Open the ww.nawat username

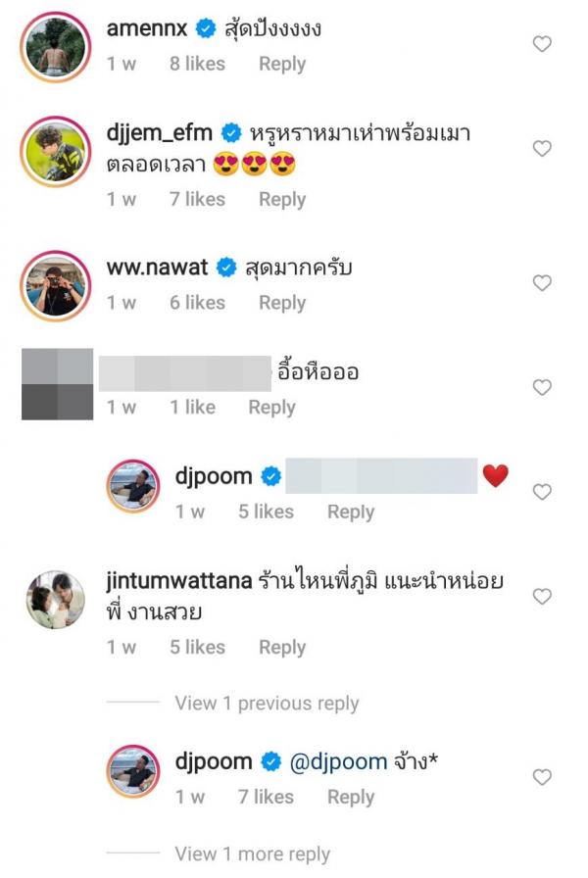tap(158, 268)
